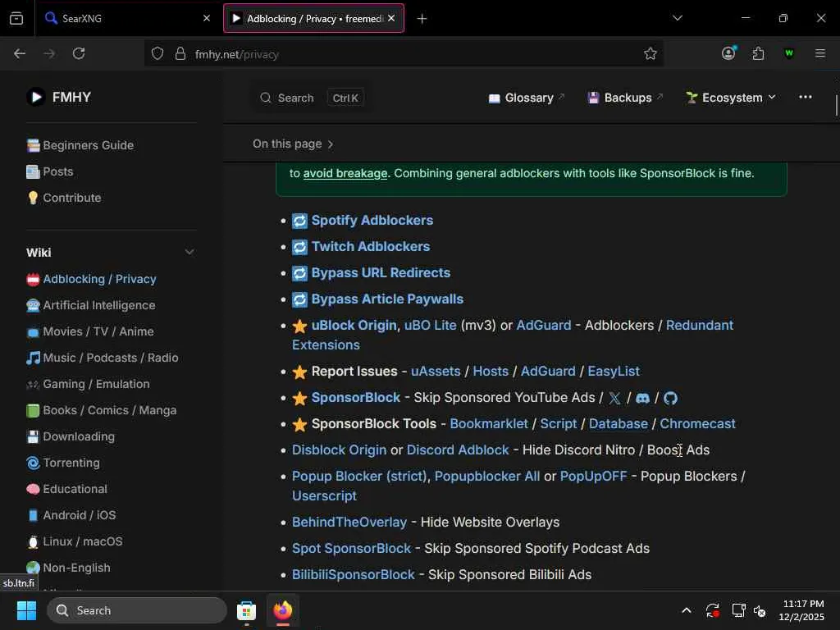Open SponsorBlock's Discord icon link
Viewport: 840px width, 630px height.
[642, 398]
